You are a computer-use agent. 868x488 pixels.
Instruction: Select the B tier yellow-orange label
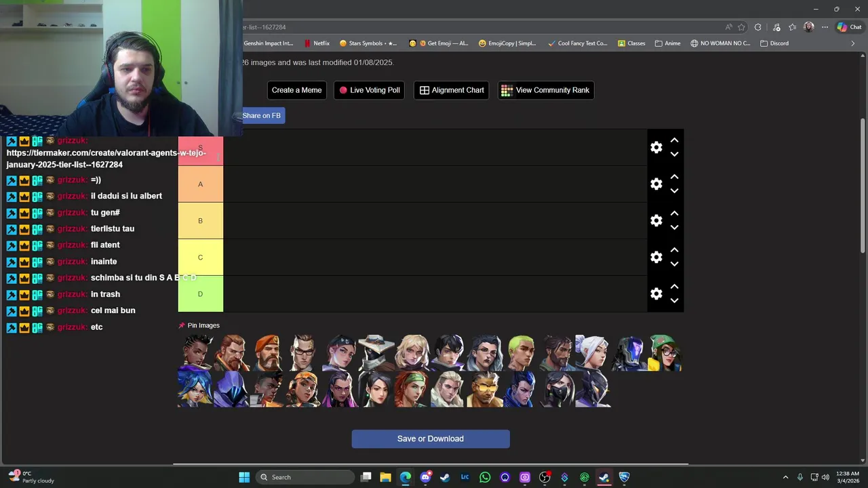pos(200,221)
